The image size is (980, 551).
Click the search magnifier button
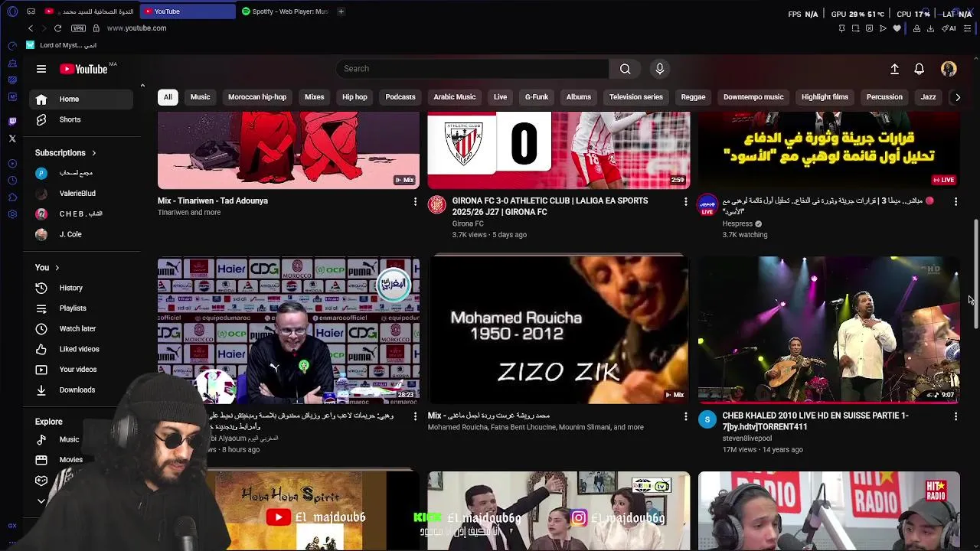click(x=626, y=69)
